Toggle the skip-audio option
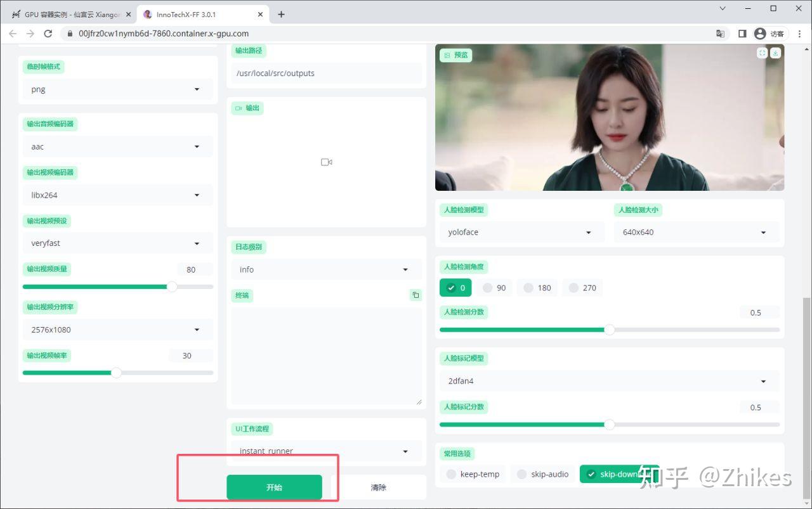 coord(542,474)
